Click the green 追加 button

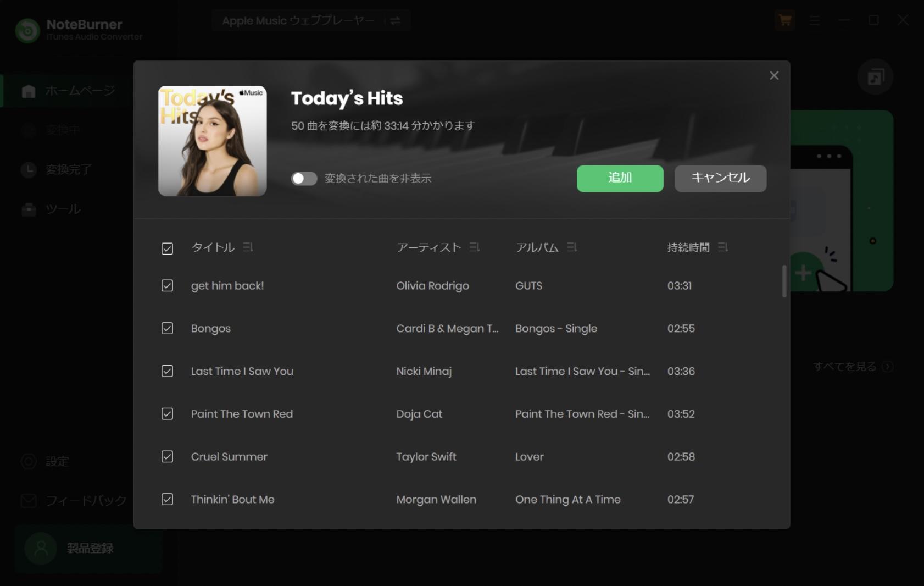click(620, 178)
